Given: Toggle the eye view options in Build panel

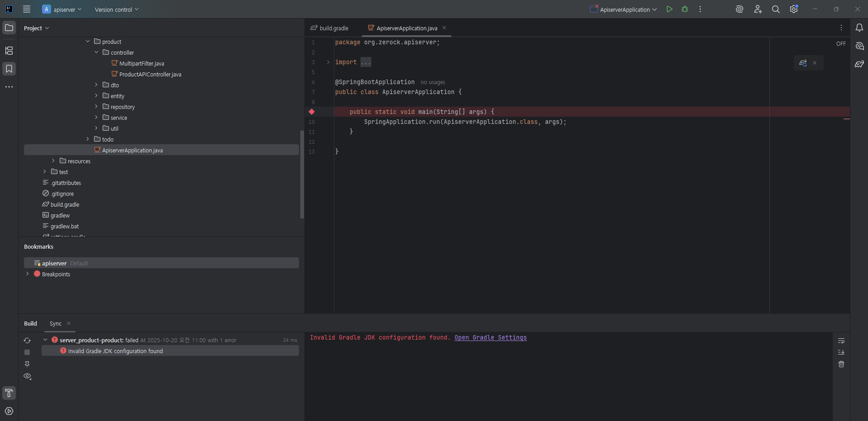Looking at the screenshot, I should 27,376.
